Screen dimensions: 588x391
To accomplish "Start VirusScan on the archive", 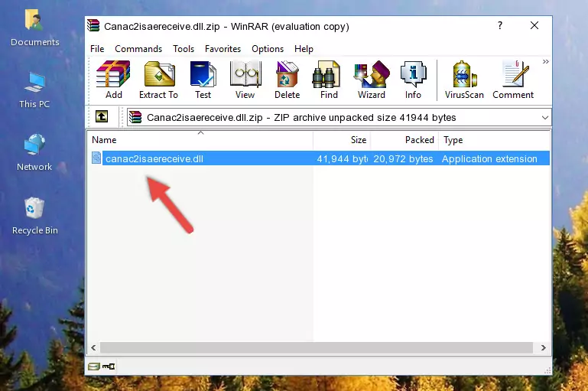I will pyautogui.click(x=464, y=80).
